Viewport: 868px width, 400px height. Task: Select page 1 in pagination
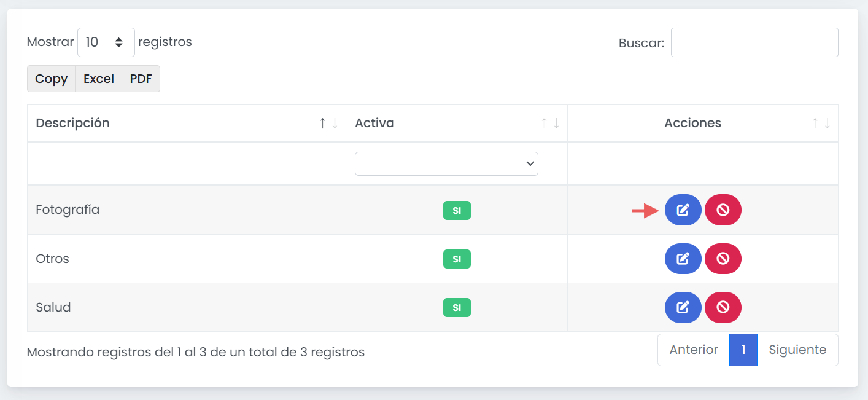point(743,350)
